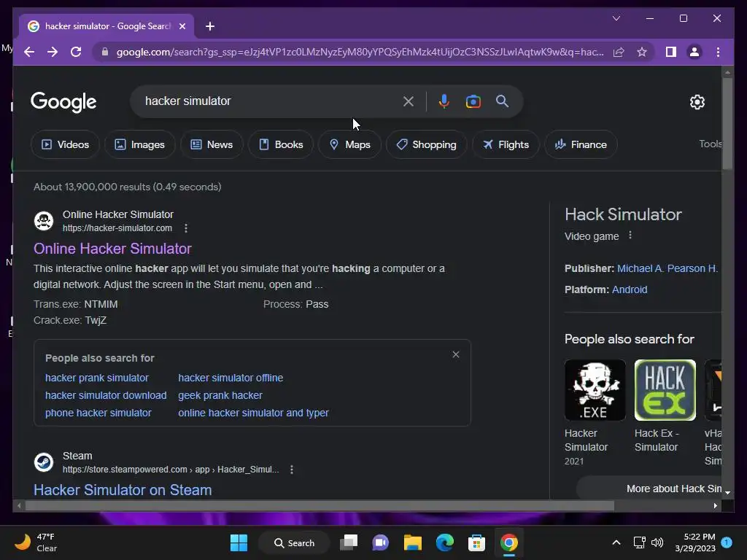Open Hacker Simulator on Steam link
This screenshot has height=560, width=747.
[123, 490]
